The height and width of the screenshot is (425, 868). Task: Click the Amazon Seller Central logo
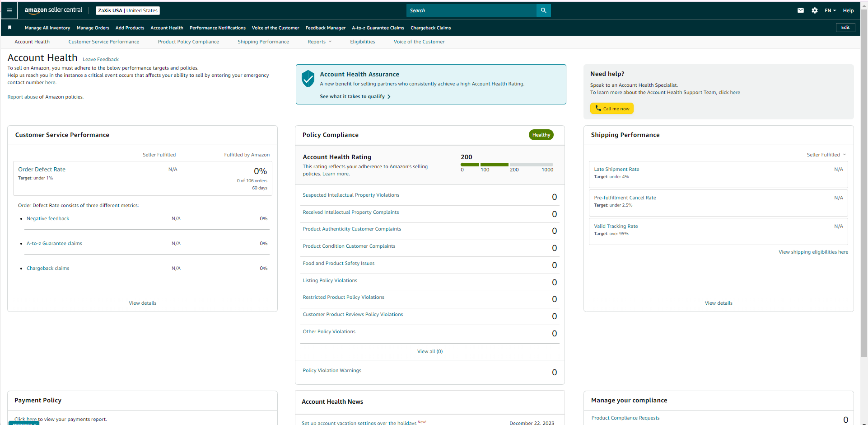pyautogui.click(x=53, y=10)
